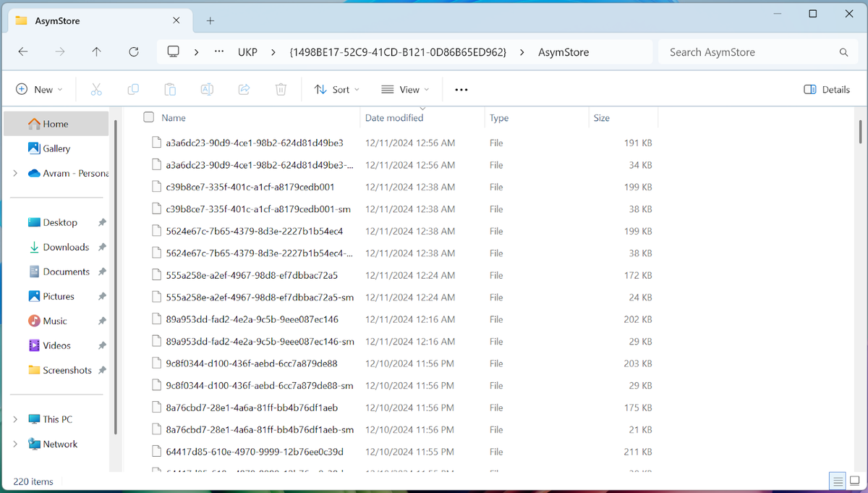Click file icon of 555a258e-a2ef-4967-98d8-ef7dbbac72a5
The height and width of the screenshot is (493, 868).
(x=156, y=276)
